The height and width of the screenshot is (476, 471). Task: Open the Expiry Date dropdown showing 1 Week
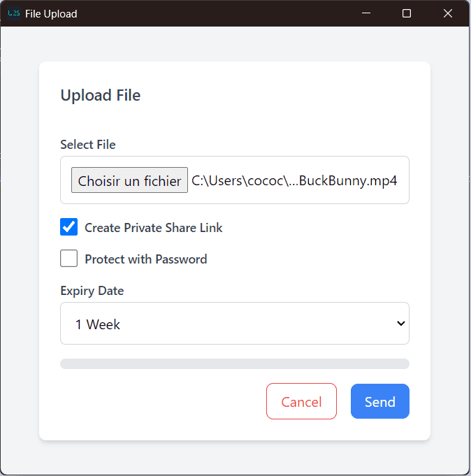coord(234,324)
